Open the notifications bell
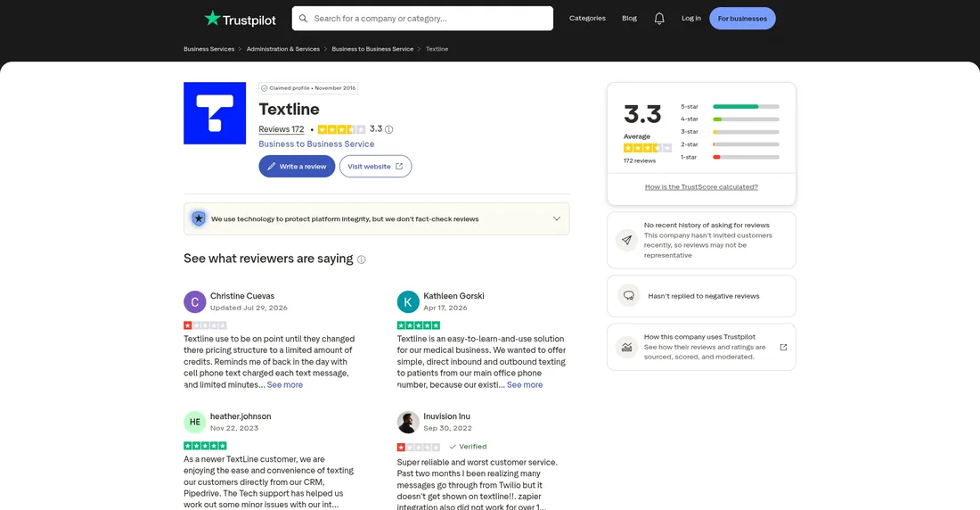This screenshot has width=980, height=510. 659,19
